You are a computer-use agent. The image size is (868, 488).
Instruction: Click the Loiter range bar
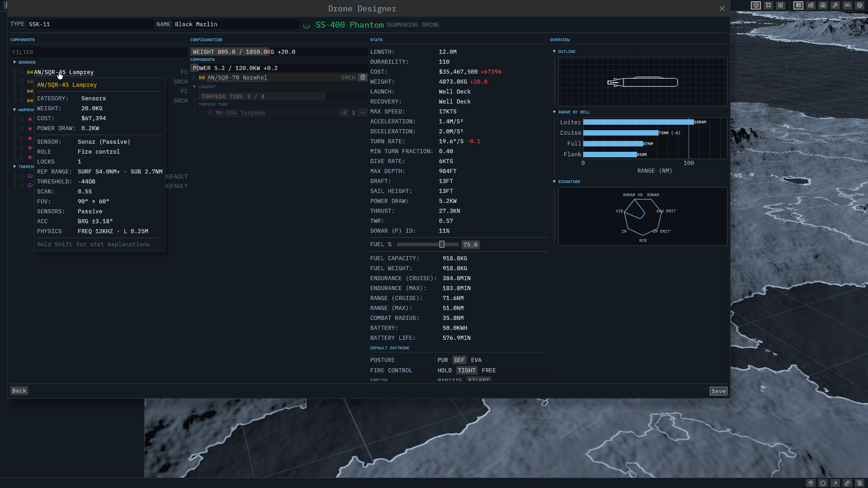pyautogui.click(x=638, y=122)
